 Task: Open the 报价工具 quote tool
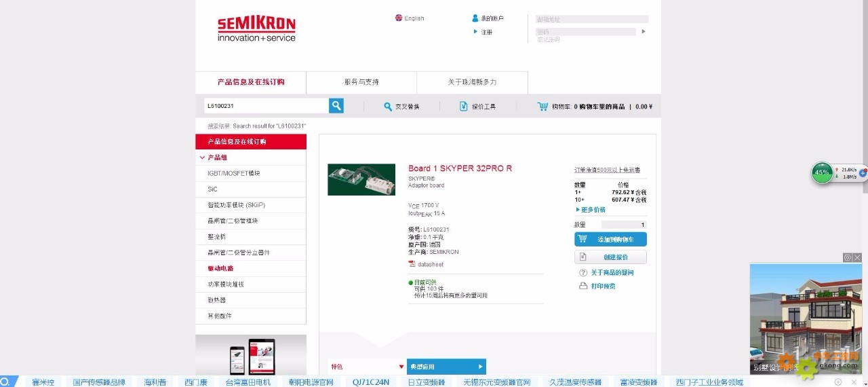[x=477, y=107]
